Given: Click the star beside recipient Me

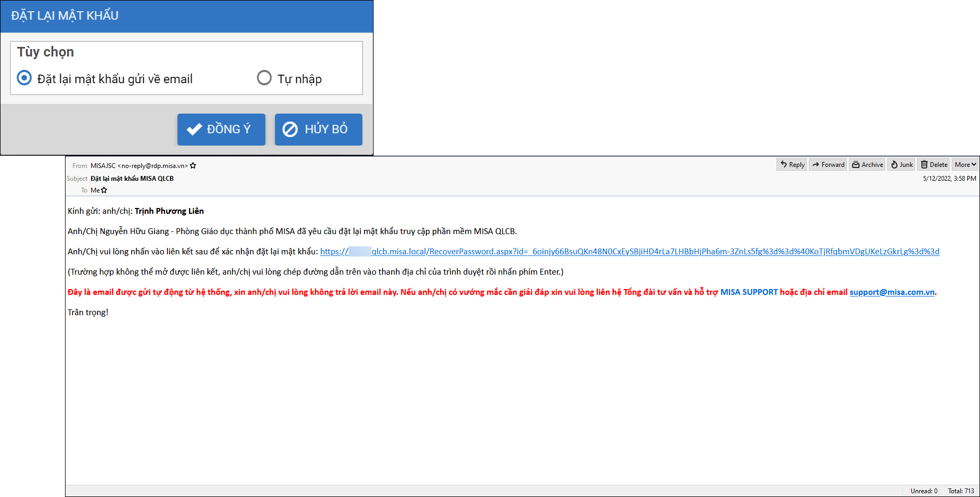Looking at the screenshot, I should point(104,190).
